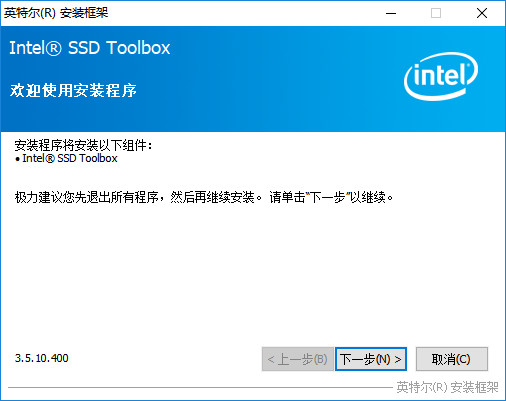Close the 英特尔(R) 安装框架 window
Image resolution: width=506 pixels, height=401 pixels.
click(482, 13)
